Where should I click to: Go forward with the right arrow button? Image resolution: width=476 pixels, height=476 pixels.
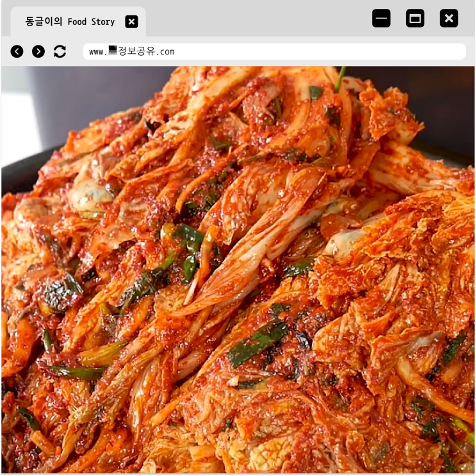(38, 51)
